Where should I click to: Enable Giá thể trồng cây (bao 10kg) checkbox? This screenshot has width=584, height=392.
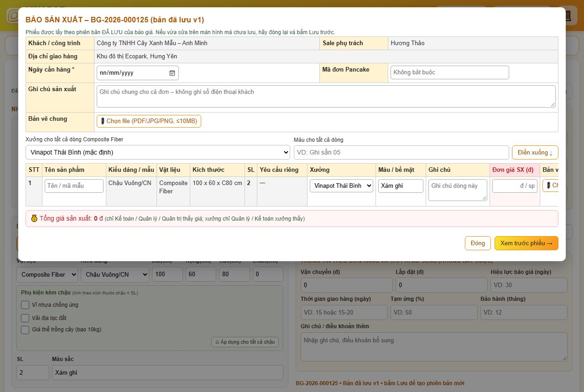point(25,330)
